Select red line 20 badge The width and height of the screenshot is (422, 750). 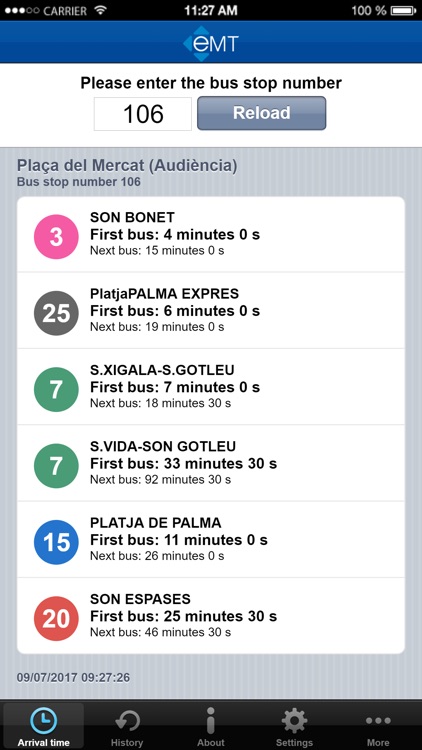pos(56,619)
